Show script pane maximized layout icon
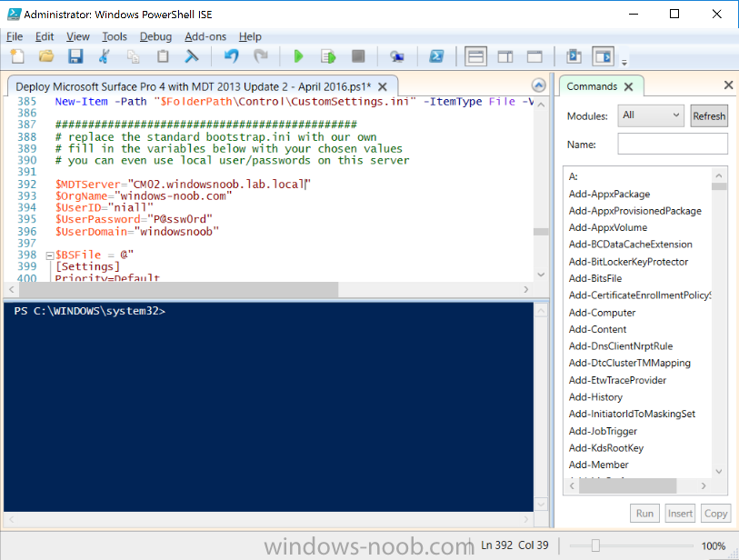Viewport: 739px width, 560px height. click(534, 57)
